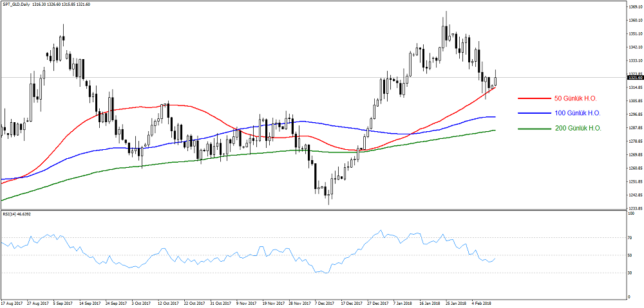Click the RSI 30 level axis label
This screenshot has width=644, height=308.
631,272
